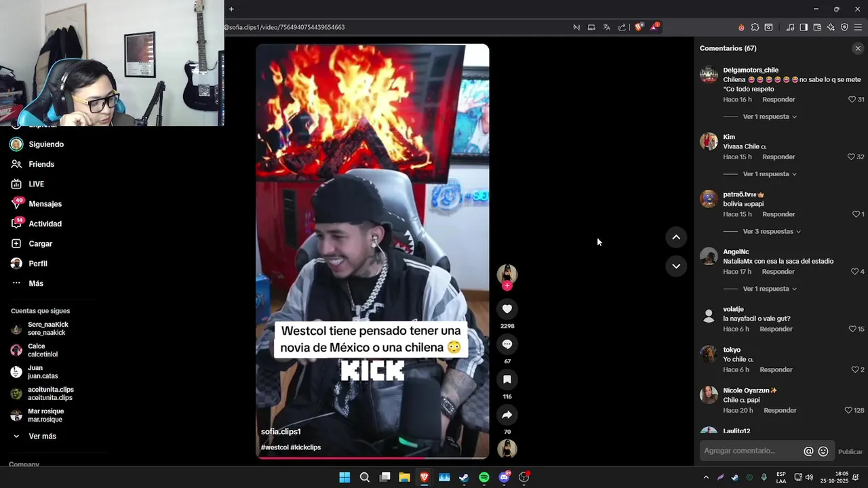Open the Más menu in sidebar

click(x=36, y=283)
